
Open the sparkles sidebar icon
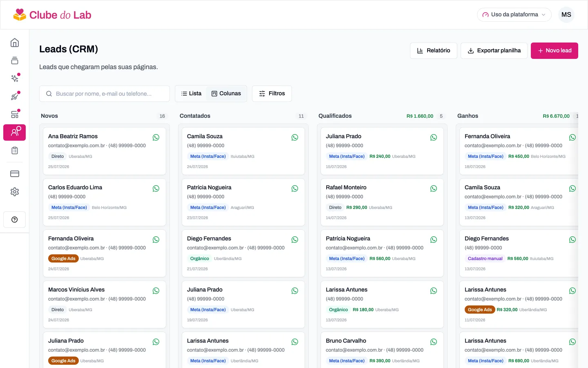point(15,79)
